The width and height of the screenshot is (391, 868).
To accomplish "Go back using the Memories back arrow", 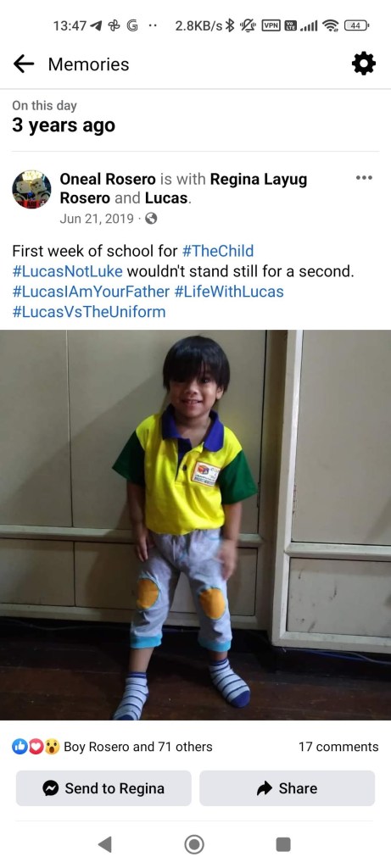I will click(23, 64).
